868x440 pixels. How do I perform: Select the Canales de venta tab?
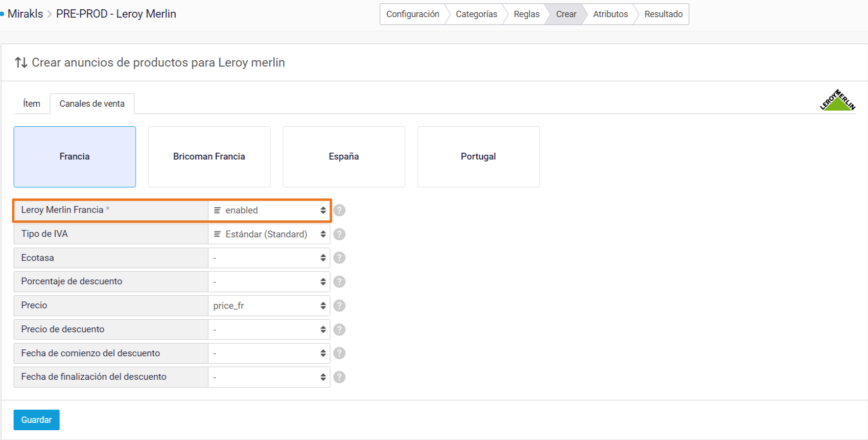(92, 104)
